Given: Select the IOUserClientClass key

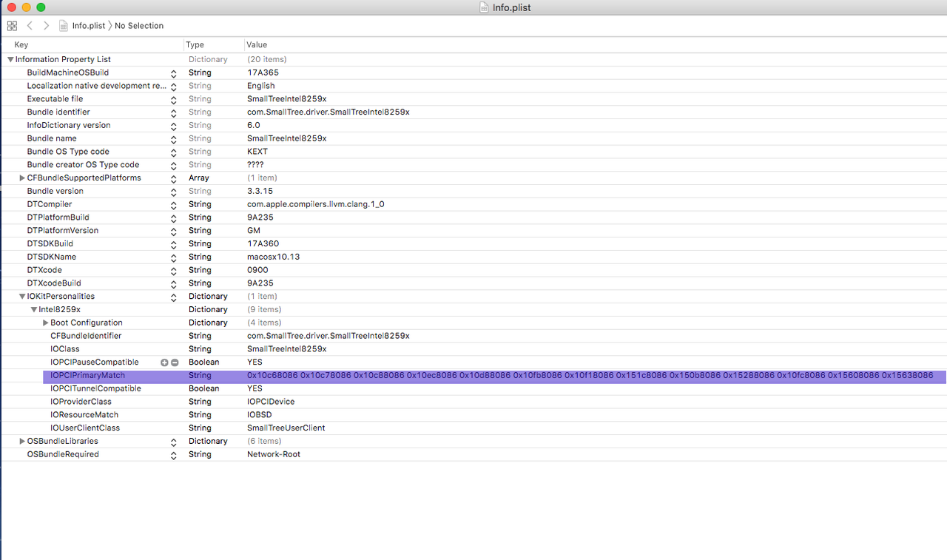Looking at the screenshot, I should (x=85, y=428).
